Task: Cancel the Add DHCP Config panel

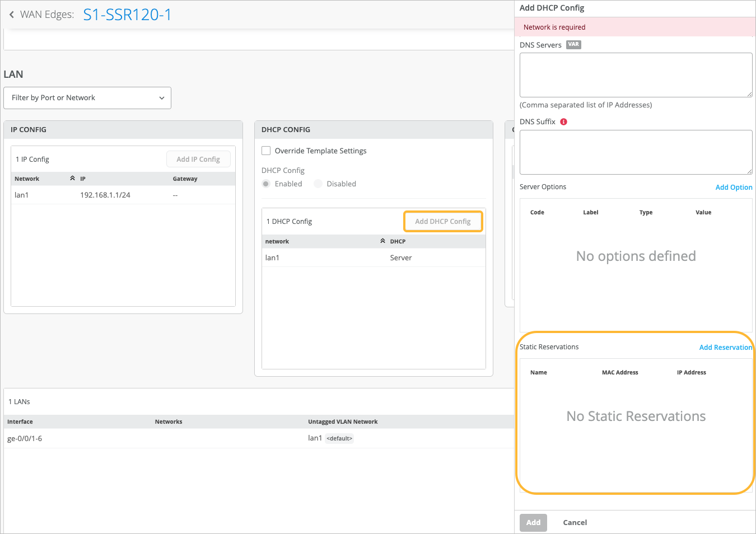Action: (575, 523)
